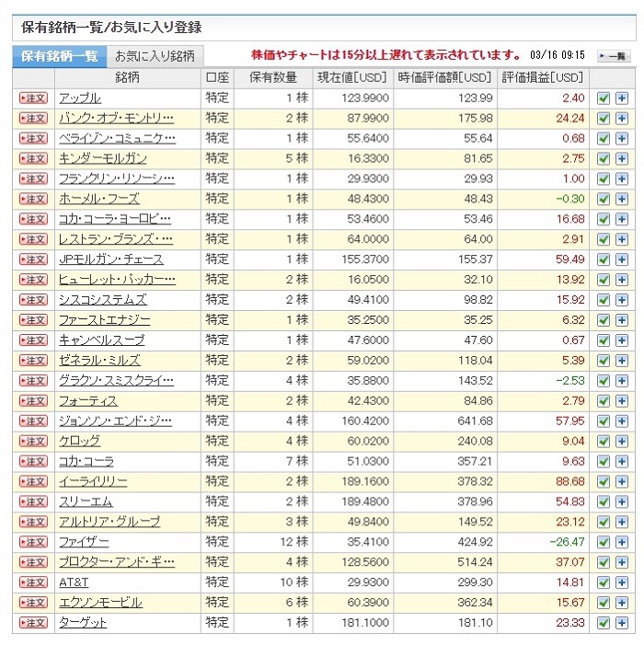Click 時価評価額[USD] column header
Image resolution: width=644 pixels, height=645 pixels.
click(445, 77)
